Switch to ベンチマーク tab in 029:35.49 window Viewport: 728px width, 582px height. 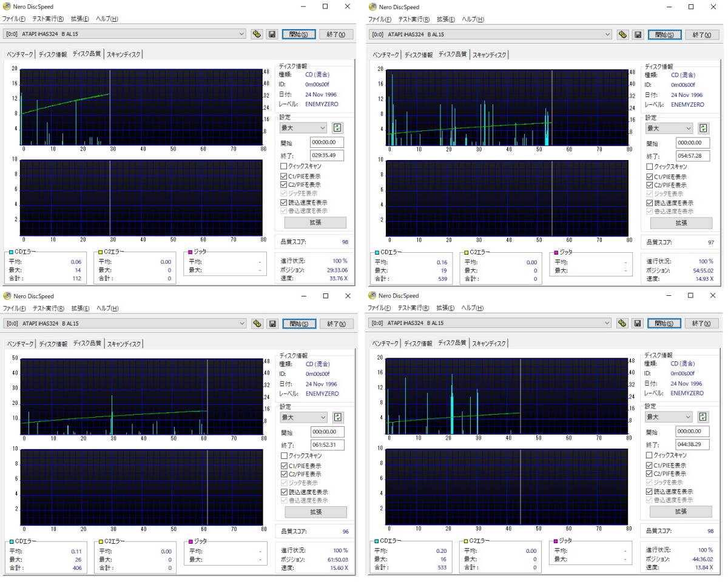tap(20, 55)
